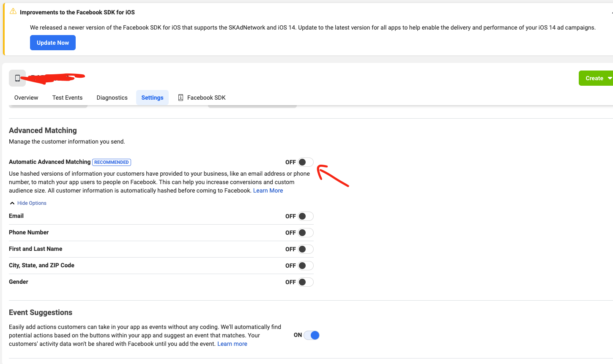The height and width of the screenshot is (364, 613).
Task: Open the Learn More link for Advanced Matching
Action: click(268, 190)
